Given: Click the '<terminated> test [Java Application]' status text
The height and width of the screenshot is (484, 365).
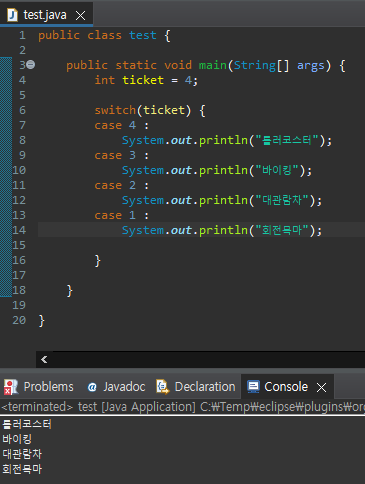Looking at the screenshot, I should [x=98, y=407].
